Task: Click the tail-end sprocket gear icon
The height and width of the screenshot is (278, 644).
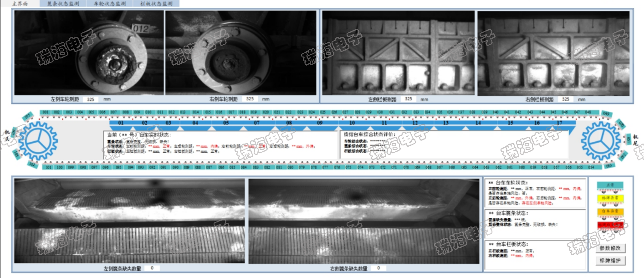Action: pos(601,140)
